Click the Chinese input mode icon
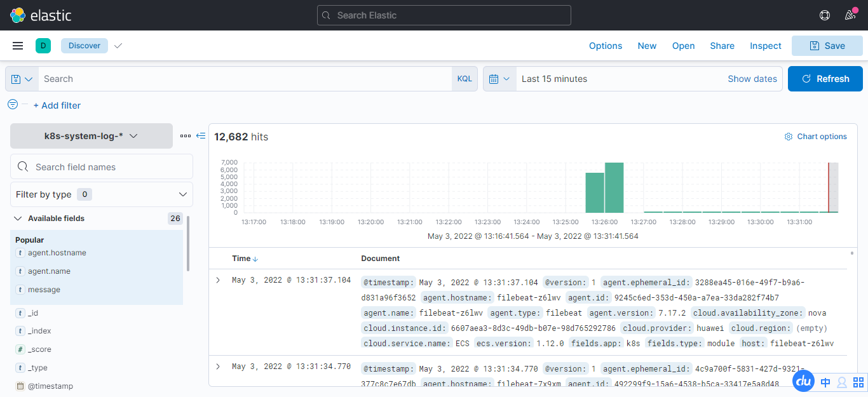Screen dimensions: 868x397 tap(825, 382)
